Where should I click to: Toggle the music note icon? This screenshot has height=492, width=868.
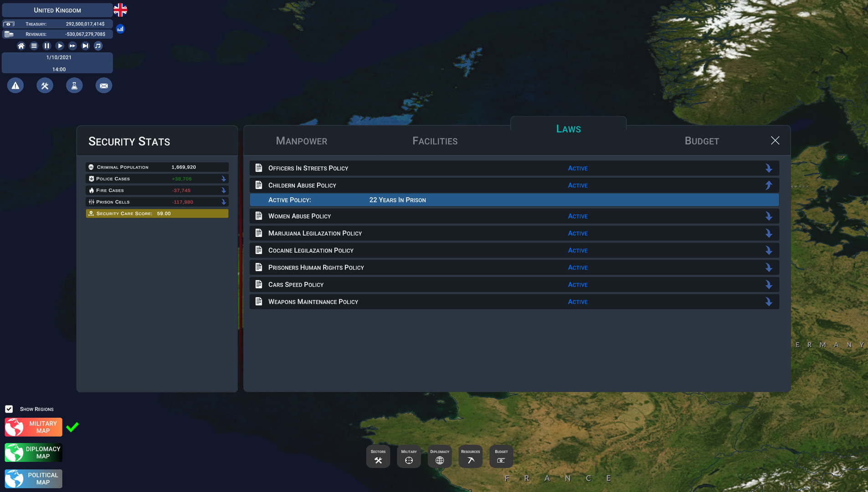click(98, 46)
